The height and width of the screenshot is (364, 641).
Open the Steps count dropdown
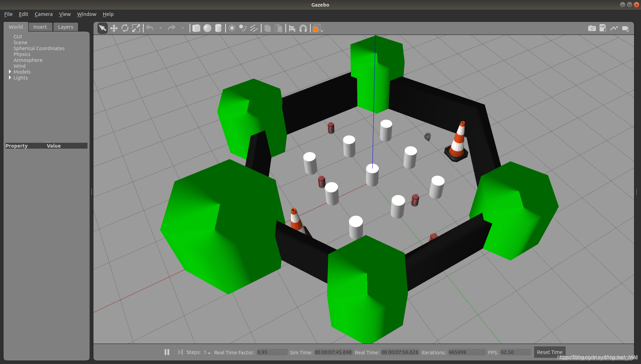coord(207,352)
